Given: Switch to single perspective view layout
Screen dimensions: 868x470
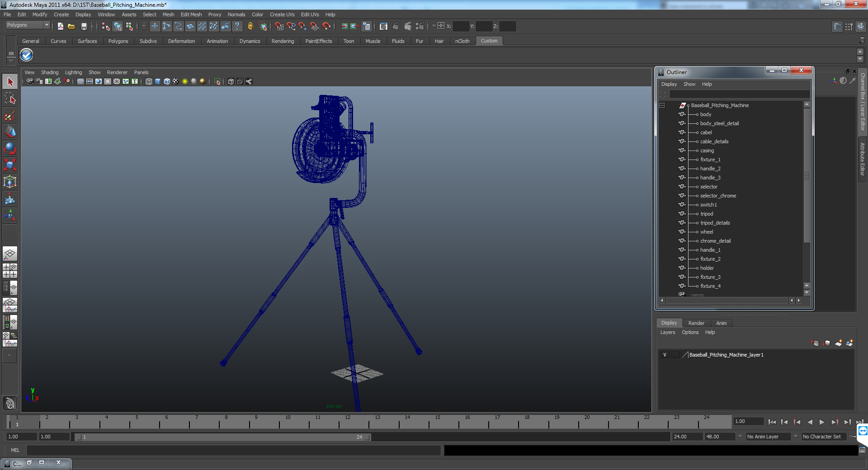Looking at the screenshot, I should pyautogui.click(x=10, y=254).
